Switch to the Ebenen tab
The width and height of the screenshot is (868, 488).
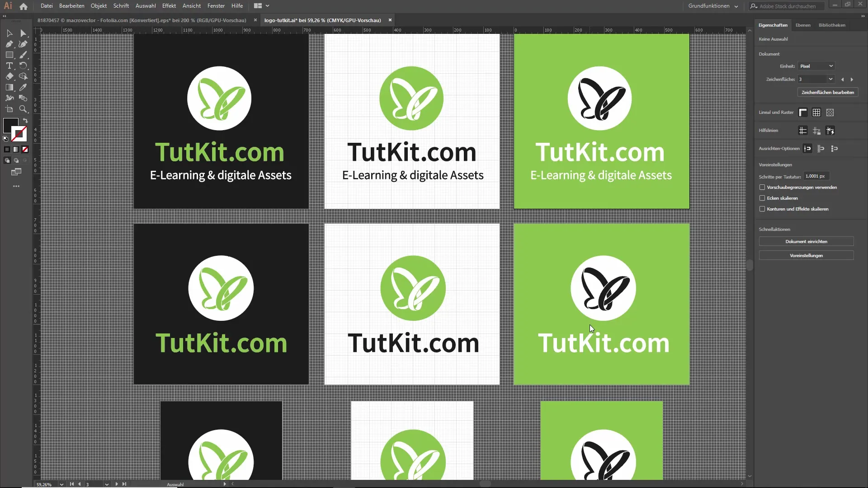(x=803, y=25)
